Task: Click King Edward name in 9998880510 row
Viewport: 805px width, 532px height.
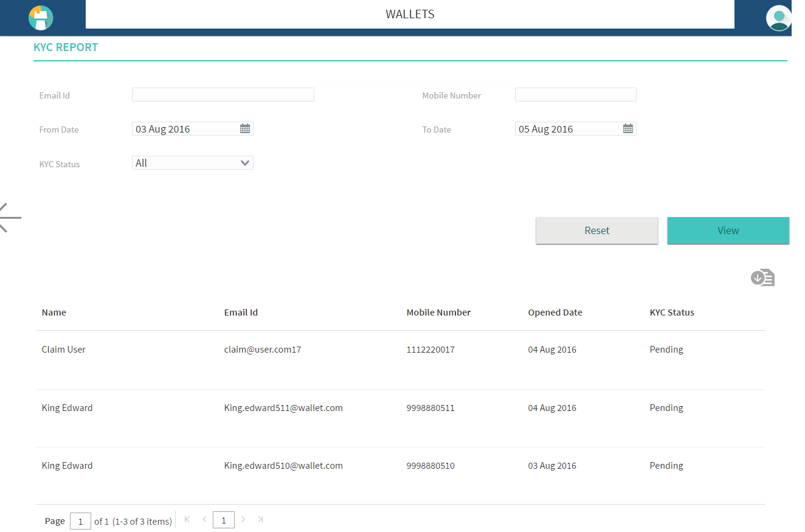Action: click(67, 466)
